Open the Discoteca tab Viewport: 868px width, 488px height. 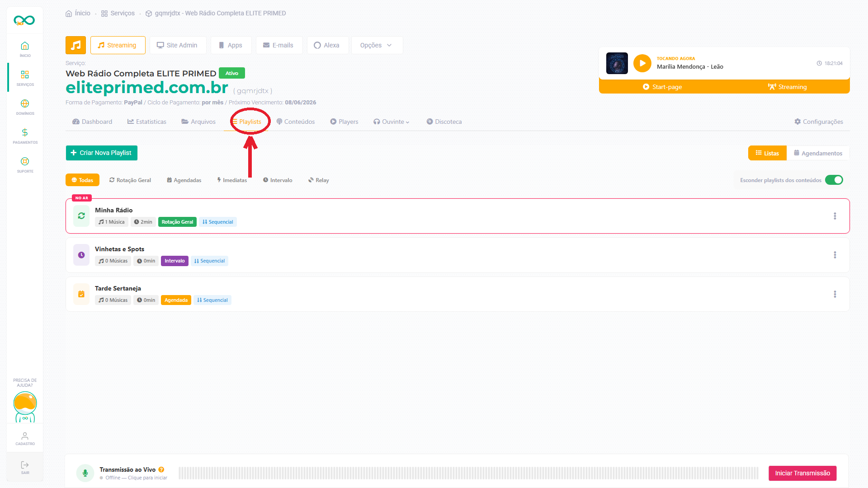[x=444, y=122]
